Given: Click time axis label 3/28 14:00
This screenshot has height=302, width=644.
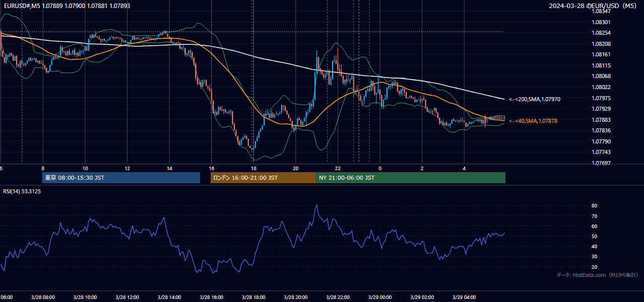Looking at the screenshot, I should pos(169,297).
